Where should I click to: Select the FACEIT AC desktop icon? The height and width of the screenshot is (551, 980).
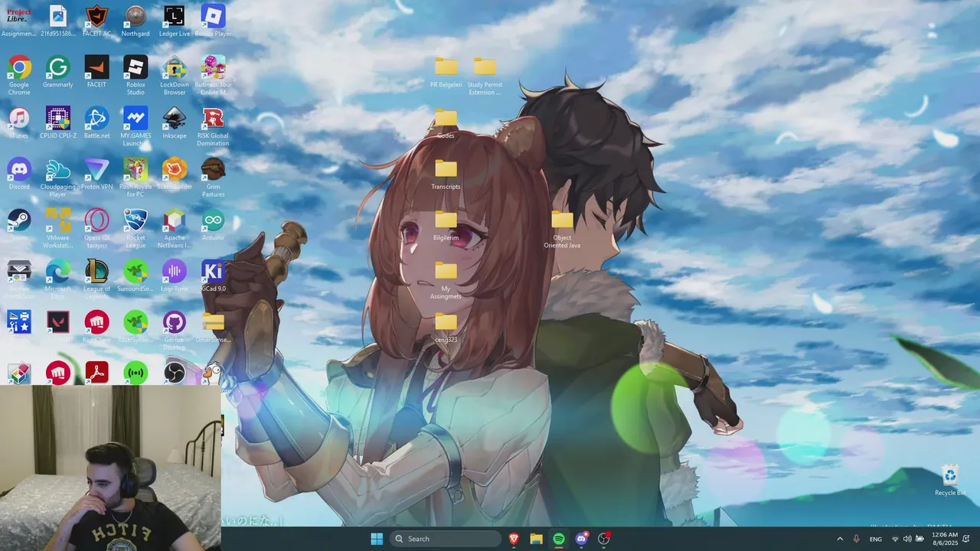(x=96, y=21)
